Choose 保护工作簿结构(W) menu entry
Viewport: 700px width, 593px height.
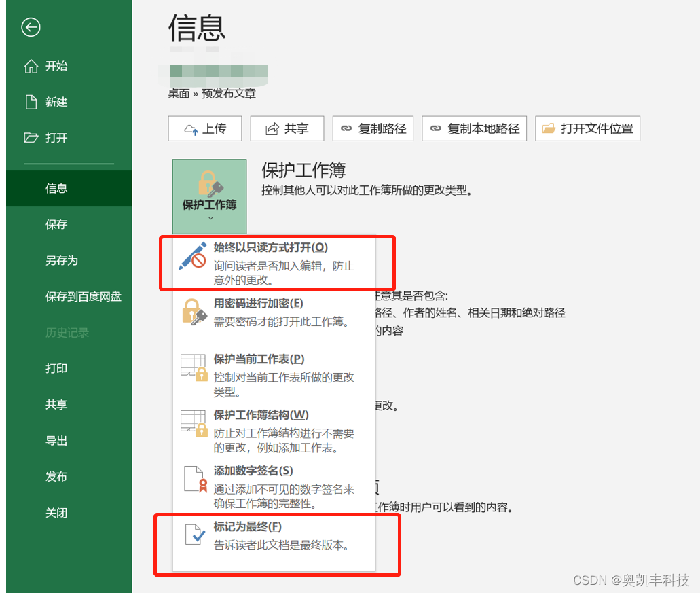(274, 431)
